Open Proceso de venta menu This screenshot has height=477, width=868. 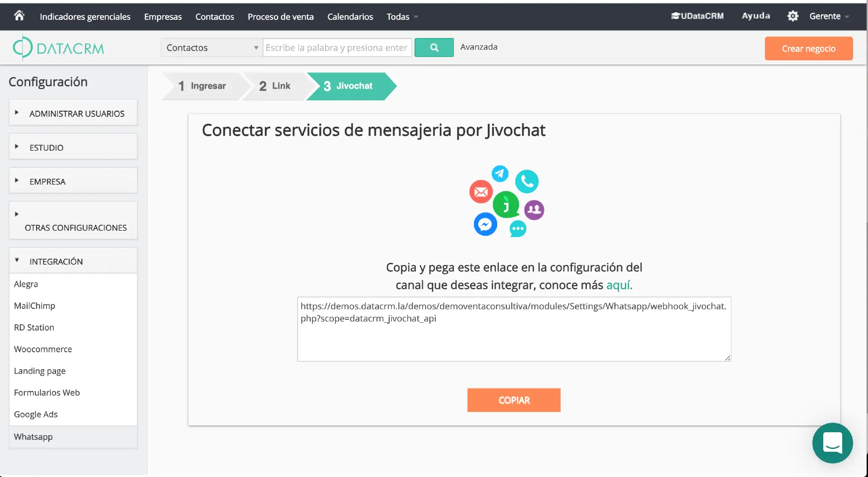(281, 17)
